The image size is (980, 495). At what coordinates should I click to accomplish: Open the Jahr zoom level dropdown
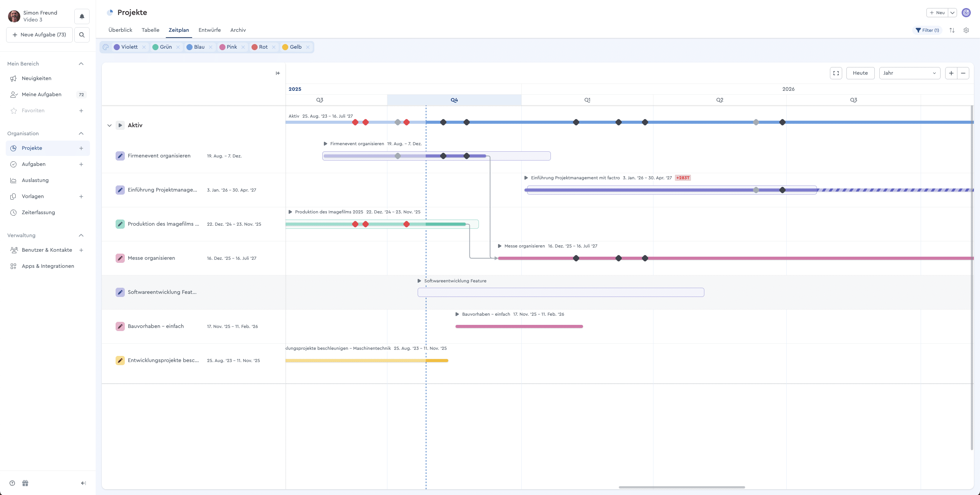coord(909,73)
